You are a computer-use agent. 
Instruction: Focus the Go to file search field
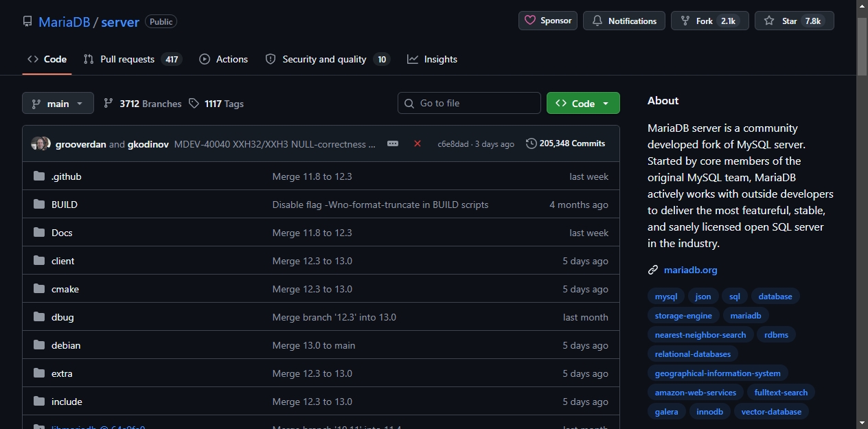pos(469,103)
